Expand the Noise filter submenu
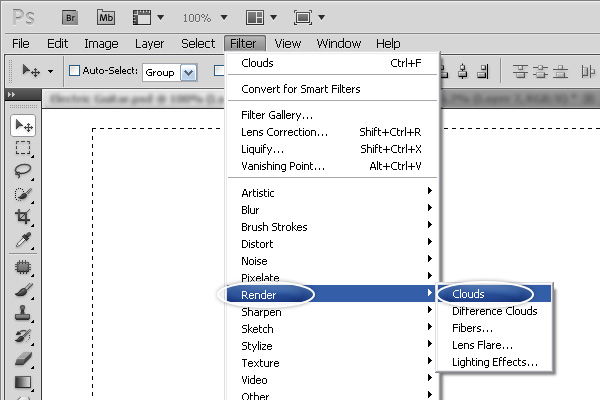Image resolution: width=600 pixels, height=400 pixels. point(332,261)
